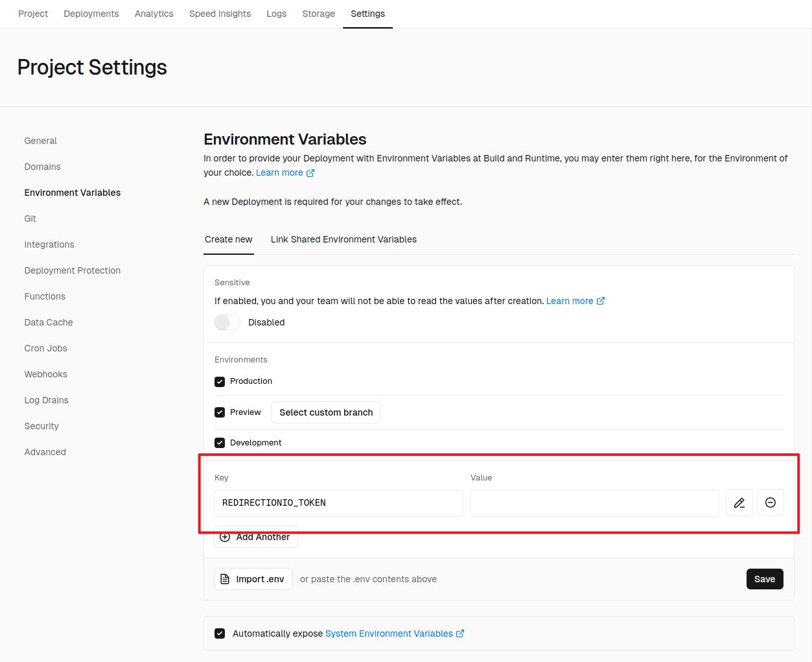Toggle the Sensitive switch
Viewport: 812px width, 662px height.
point(227,322)
